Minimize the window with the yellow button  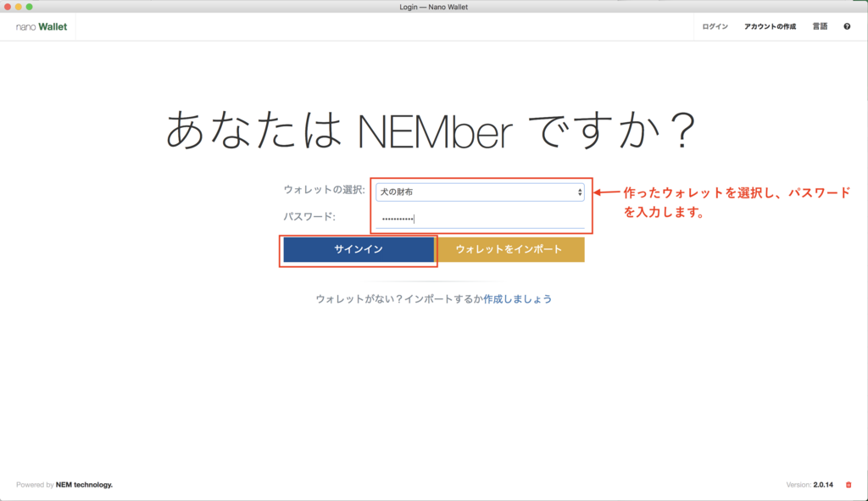tap(19, 7)
